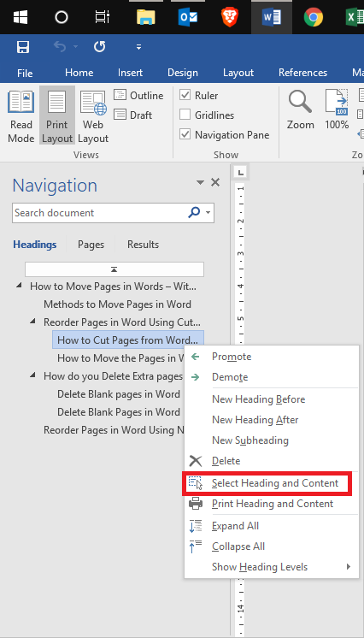Switch to the Pages tab
Viewport: 364px width, 638px height.
click(x=91, y=245)
